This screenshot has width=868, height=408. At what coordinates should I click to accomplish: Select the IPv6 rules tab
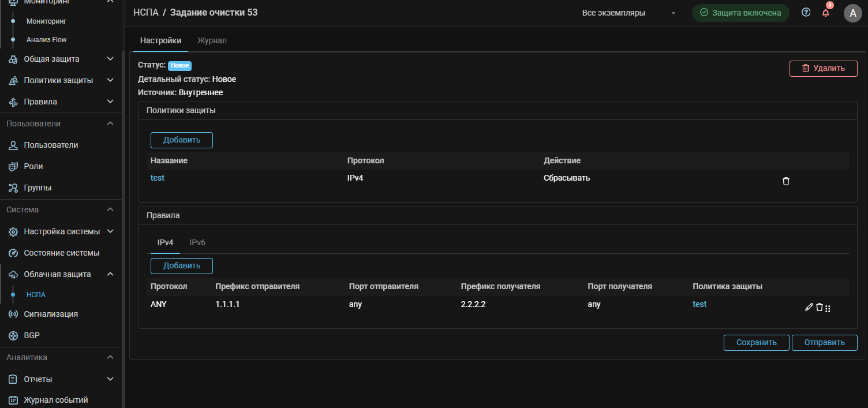[x=197, y=242]
